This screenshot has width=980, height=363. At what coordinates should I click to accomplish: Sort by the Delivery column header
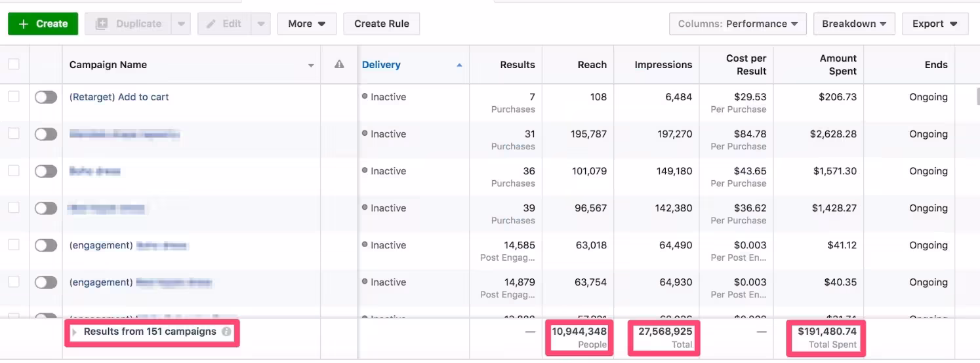[x=381, y=65]
